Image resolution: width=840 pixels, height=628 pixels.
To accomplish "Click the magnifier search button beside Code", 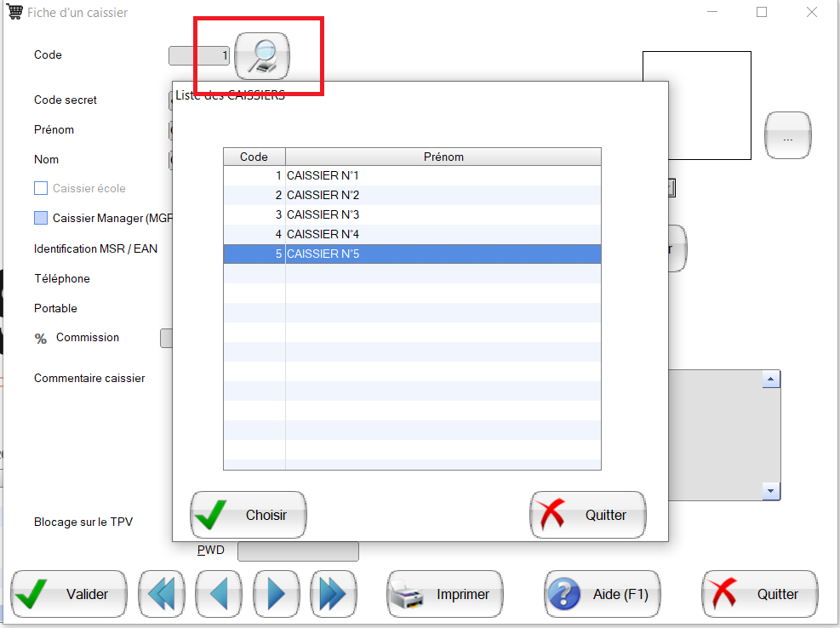I will pos(262,56).
